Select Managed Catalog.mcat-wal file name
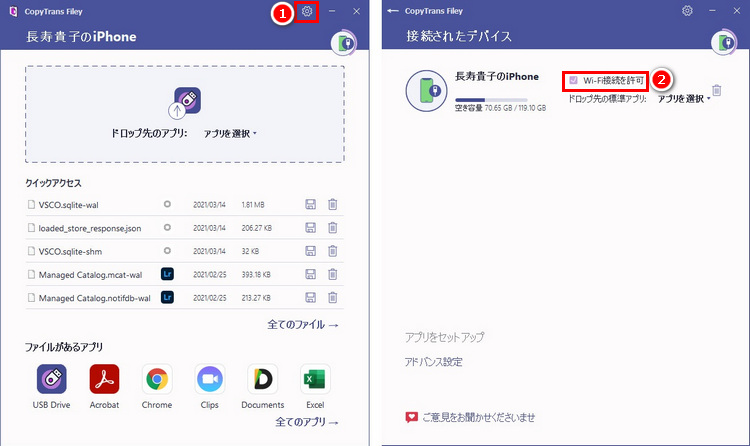The width and height of the screenshot is (750, 446). [90, 275]
